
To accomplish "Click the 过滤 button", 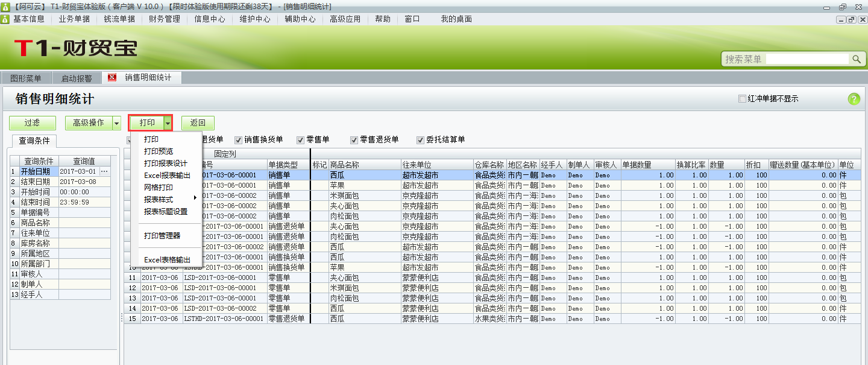I will (x=32, y=121).
